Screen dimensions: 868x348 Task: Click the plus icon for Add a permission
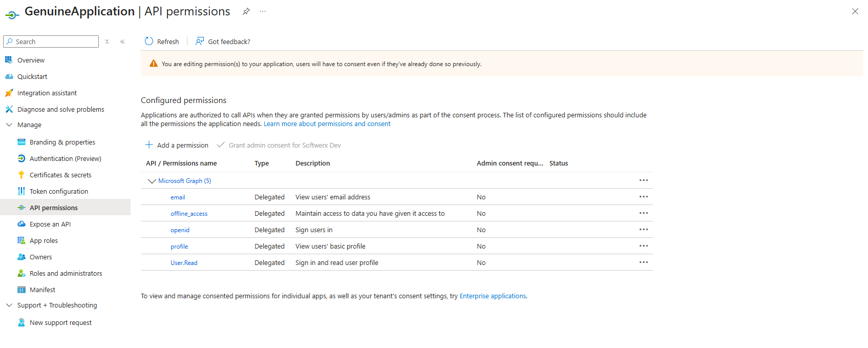tap(149, 145)
